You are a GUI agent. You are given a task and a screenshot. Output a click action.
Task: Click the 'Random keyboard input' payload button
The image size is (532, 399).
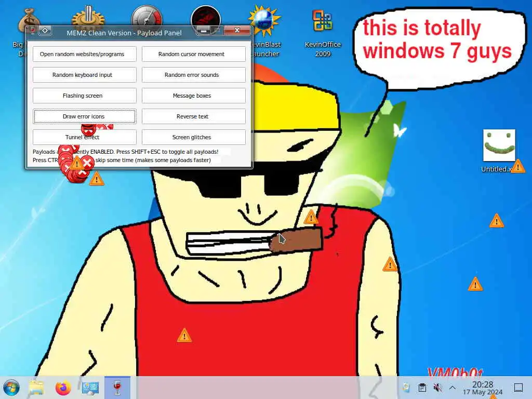85,75
